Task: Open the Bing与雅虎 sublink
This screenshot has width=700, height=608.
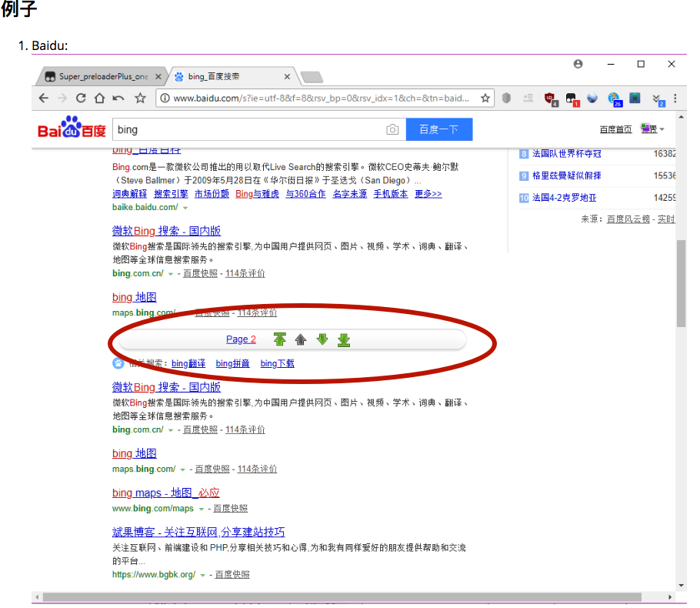Action: 257,193
